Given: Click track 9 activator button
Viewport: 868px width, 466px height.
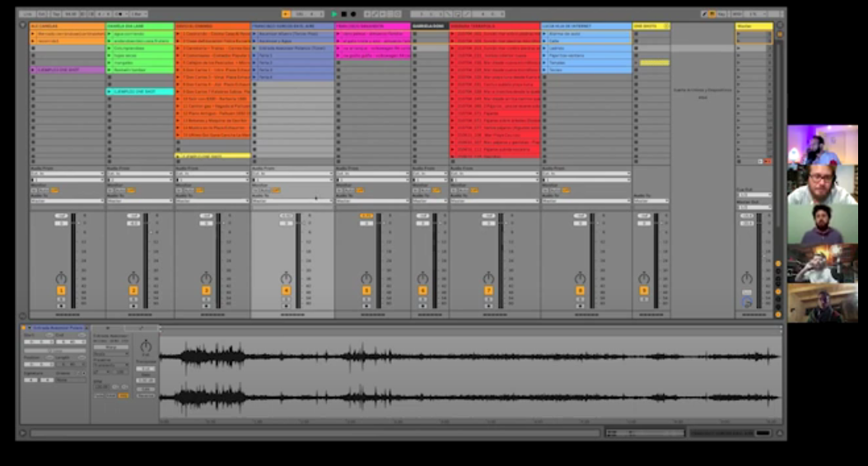Looking at the screenshot, I should point(644,291).
